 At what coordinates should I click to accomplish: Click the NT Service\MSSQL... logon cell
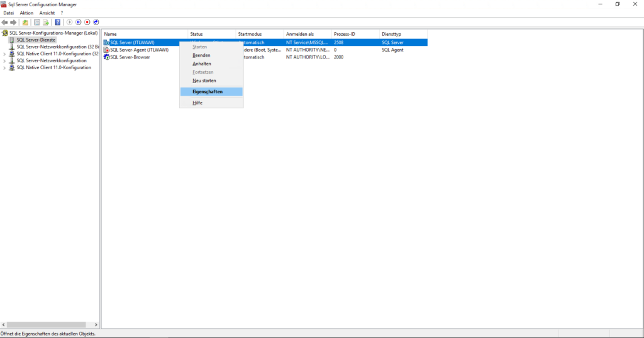click(307, 42)
